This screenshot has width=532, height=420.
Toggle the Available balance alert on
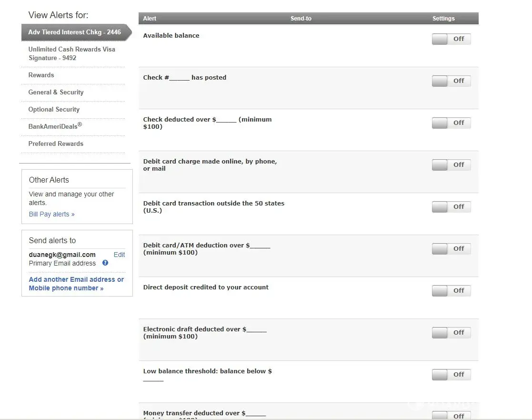click(451, 39)
